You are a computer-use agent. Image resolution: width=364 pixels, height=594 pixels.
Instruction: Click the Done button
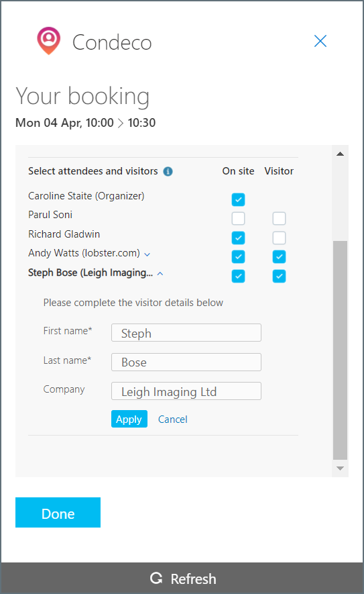click(58, 513)
